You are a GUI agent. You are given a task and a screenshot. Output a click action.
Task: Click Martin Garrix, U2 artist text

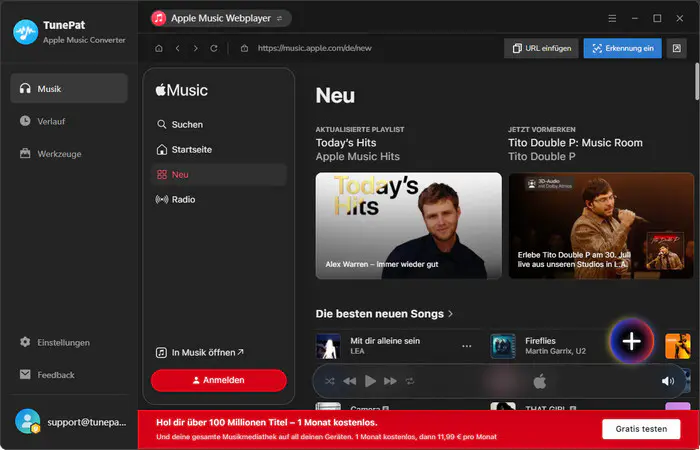(555, 351)
